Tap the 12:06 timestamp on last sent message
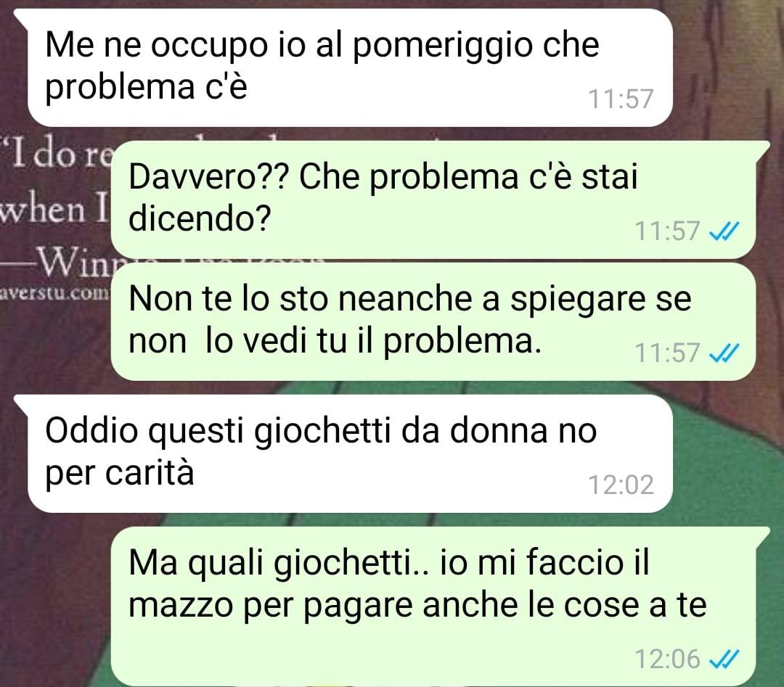784x687 pixels. (667, 659)
